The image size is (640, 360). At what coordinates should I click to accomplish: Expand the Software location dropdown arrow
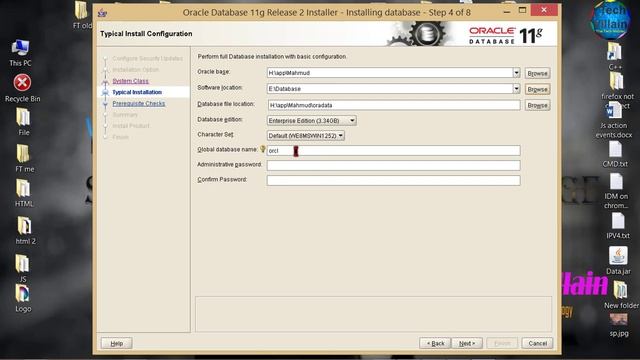pos(516,89)
